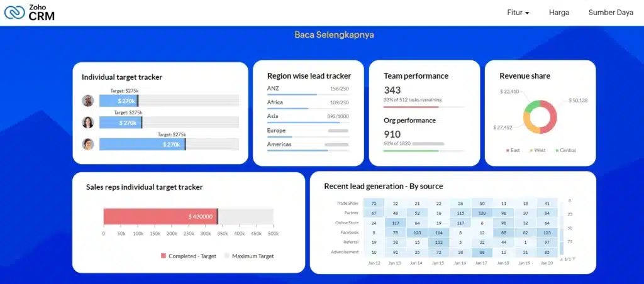Click the Sales reps individual target tracker title

[x=144, y=187]
